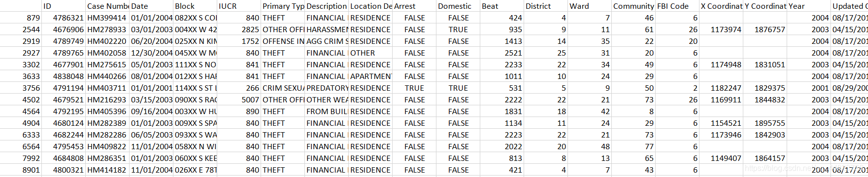Click case number HM278933 cell
868x177 pixels.
tap(108, 29)
